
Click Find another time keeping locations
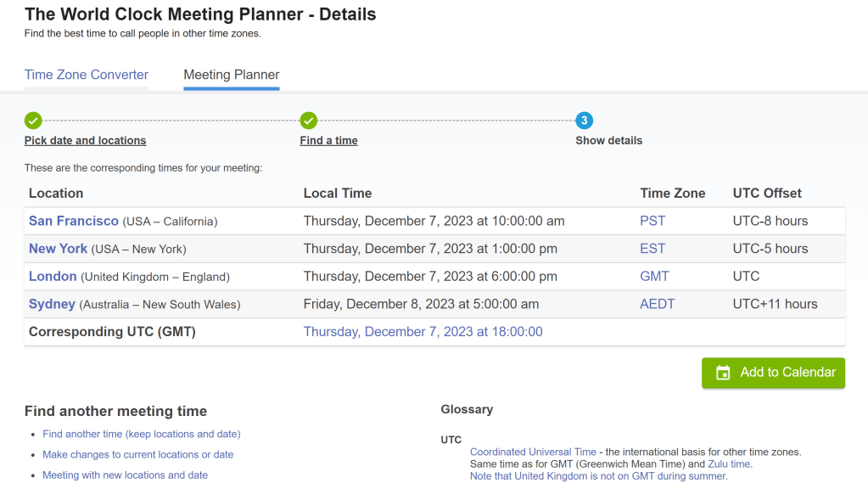tap(142, 434)
